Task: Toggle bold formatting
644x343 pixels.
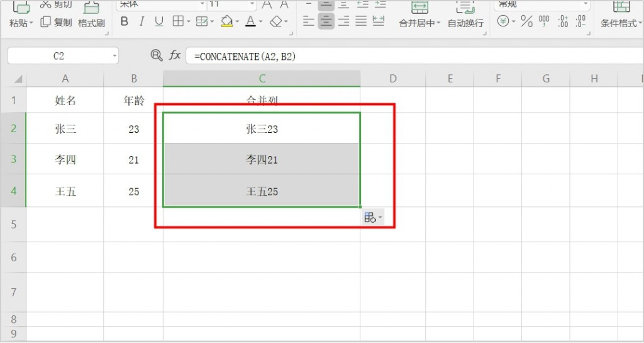Action: 124,21
